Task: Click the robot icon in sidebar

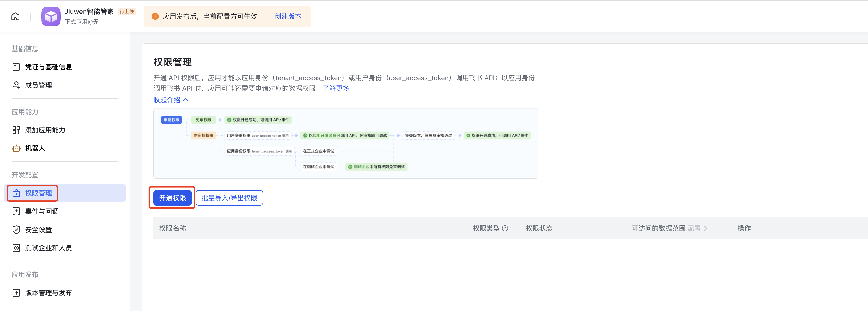Action: pos(16,148)
